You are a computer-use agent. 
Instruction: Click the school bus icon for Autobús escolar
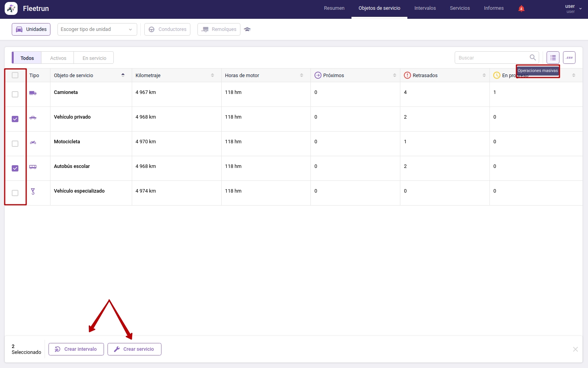coord(33,167)
